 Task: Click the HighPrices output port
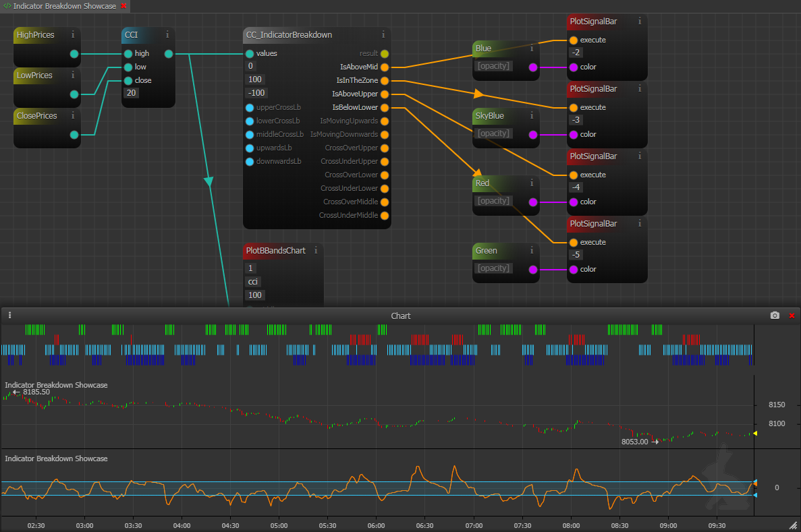click(x=74, y=54)
